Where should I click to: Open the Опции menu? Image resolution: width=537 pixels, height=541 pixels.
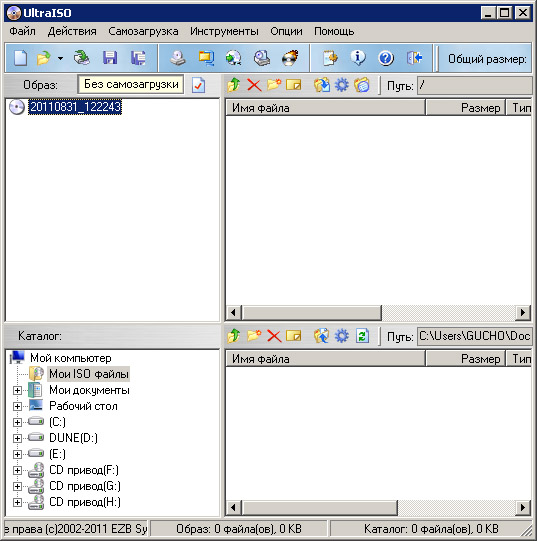286,31
